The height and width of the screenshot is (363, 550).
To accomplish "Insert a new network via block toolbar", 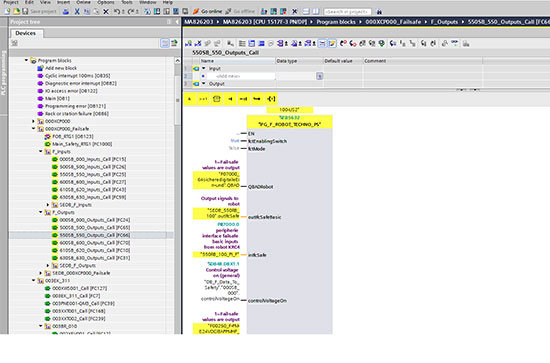I will click(188, 43).
